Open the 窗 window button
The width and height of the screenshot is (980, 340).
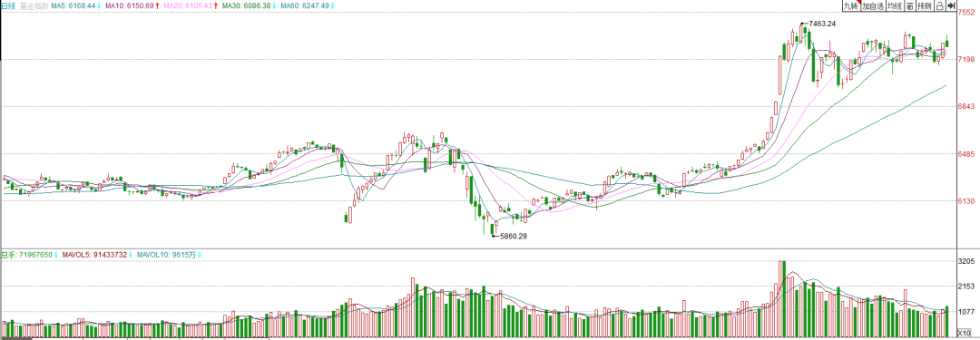(910, 5)
